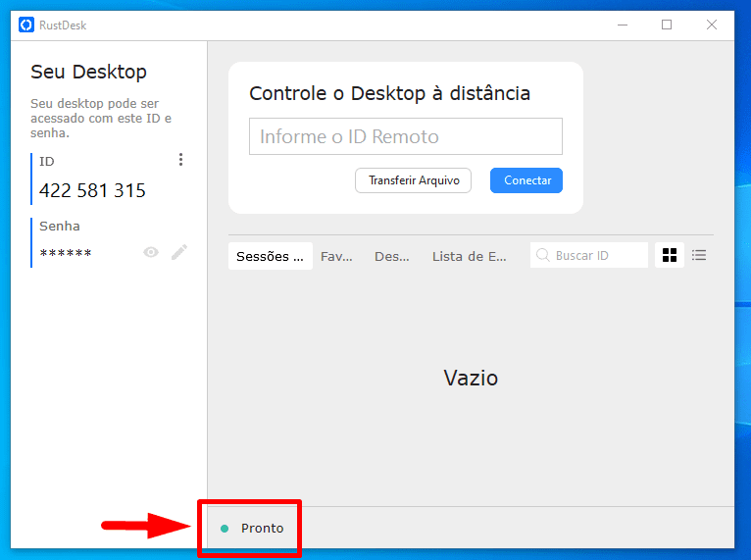
Task: Open the Fav... favorites tab
Action: 336,256
